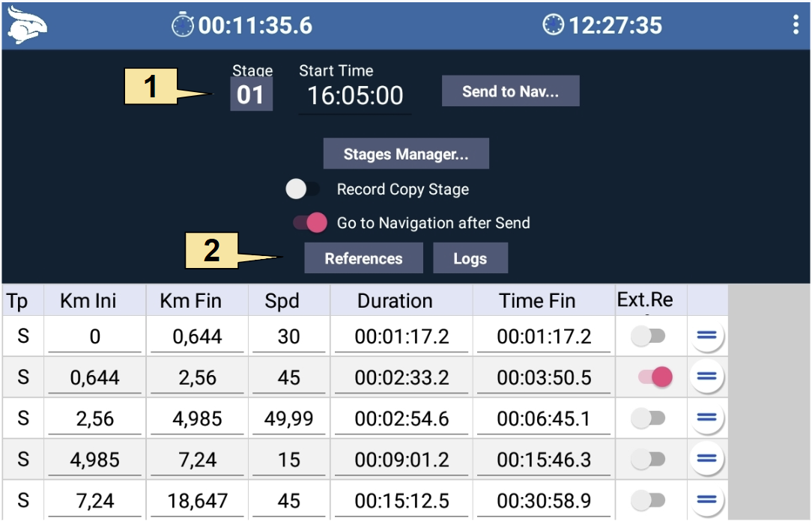Click the drag handle on the first row

[x=706, y=336]
